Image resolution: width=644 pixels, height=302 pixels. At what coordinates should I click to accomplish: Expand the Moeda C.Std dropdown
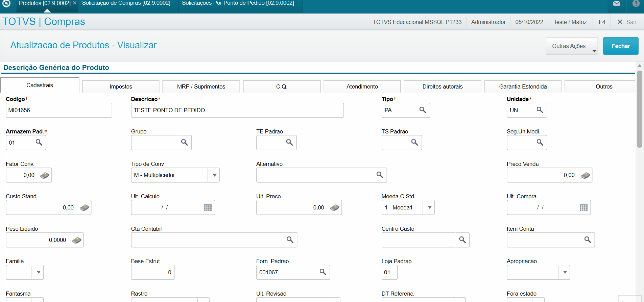429,207
